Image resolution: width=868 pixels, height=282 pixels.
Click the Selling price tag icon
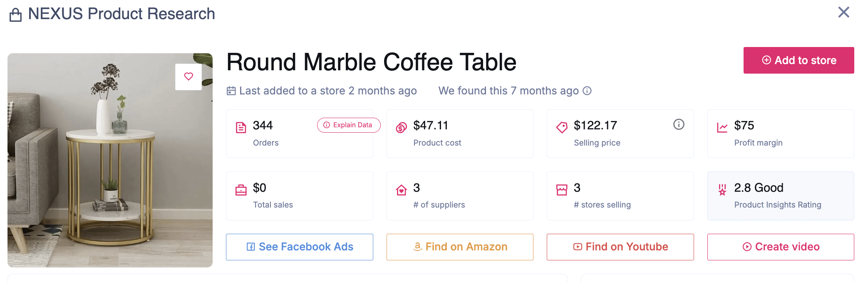pyautogui.click(x=562, y=127)
